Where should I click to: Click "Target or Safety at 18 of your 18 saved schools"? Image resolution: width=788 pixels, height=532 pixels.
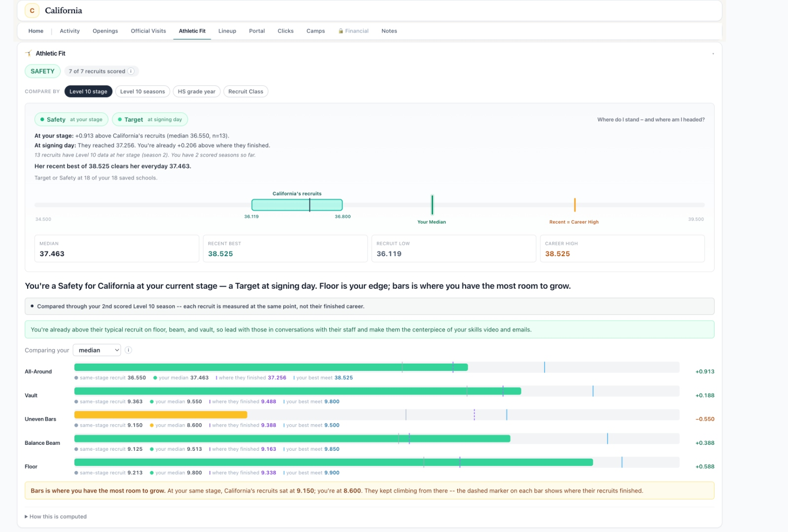coord(96,178)
